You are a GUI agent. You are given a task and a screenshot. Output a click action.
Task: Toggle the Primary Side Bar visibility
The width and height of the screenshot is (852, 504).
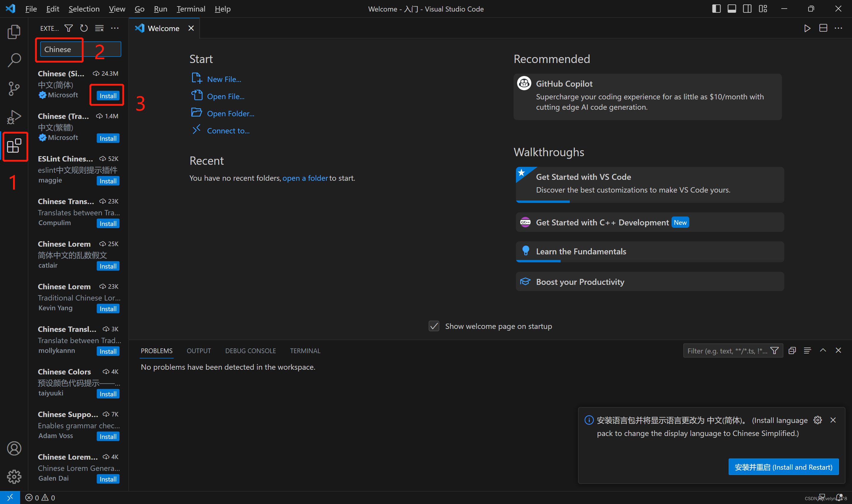pos(716,9)
